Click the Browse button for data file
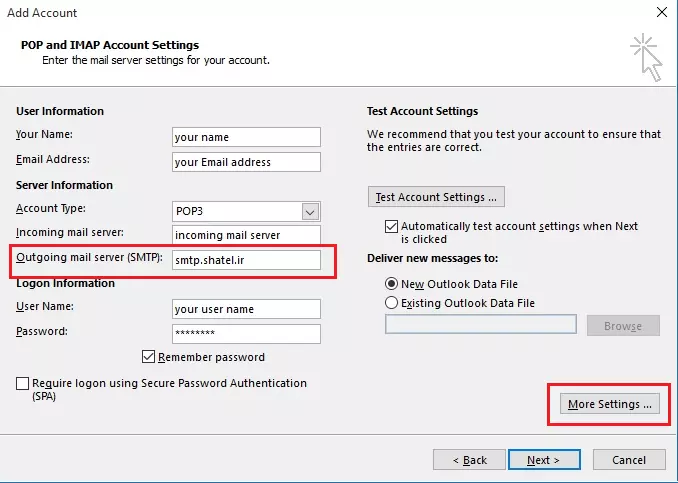The image size is (678, 483). click(x=622, y=326)
